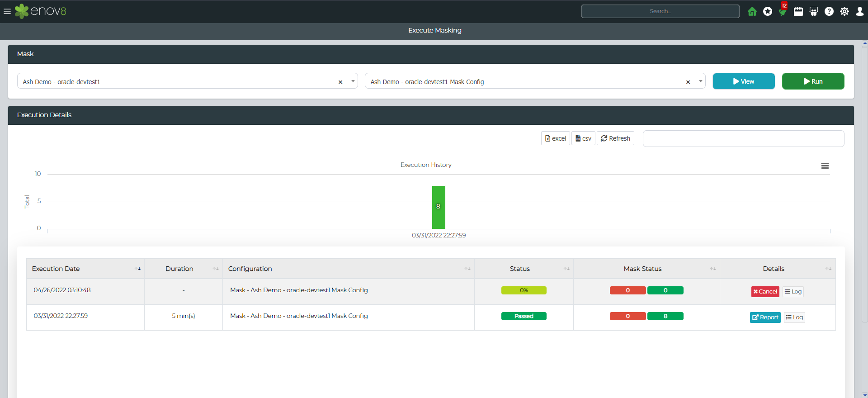Click the green bar labeled 8
This screenshot has width=868, height=398.
(x=439, y=207)
